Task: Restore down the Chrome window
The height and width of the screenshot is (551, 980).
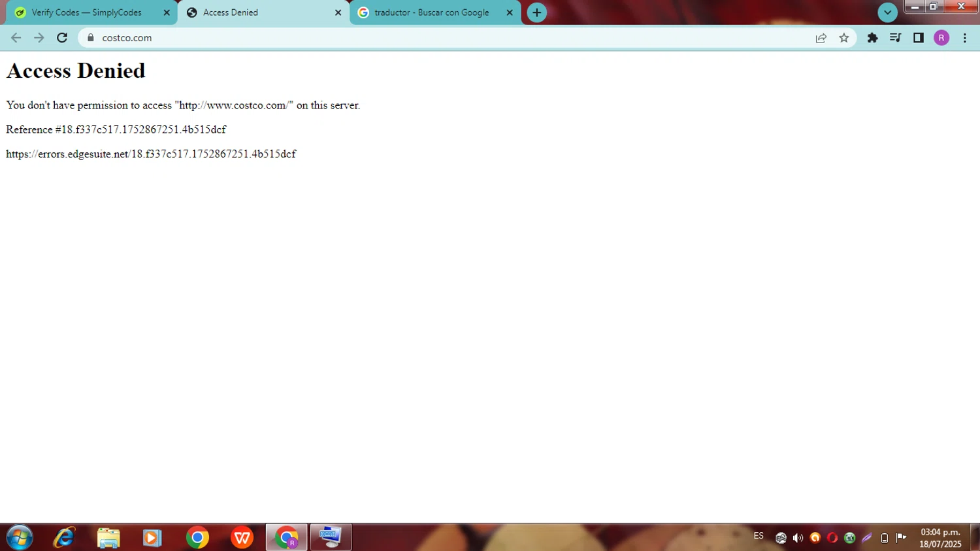Action: (x=934, y=7)
